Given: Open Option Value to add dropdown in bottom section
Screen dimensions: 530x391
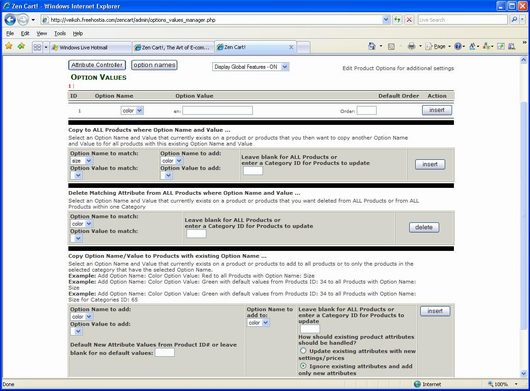Looking at the screenshot, I should (x=76, y=331).
